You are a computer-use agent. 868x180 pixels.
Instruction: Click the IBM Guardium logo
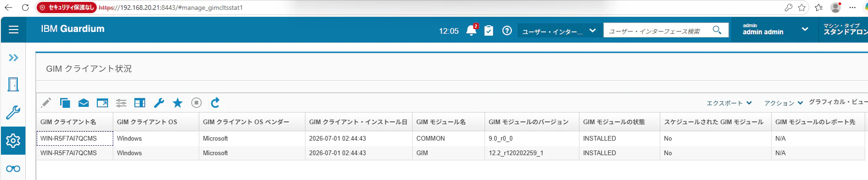(72, 29)
